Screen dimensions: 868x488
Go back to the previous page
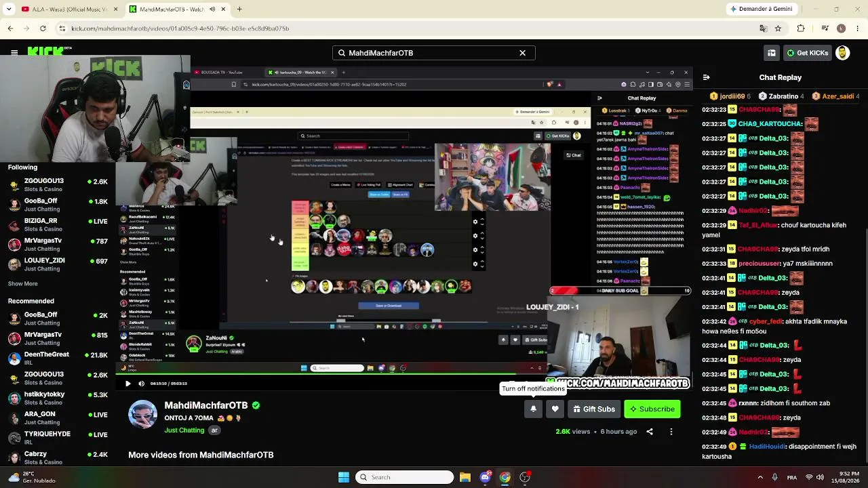tap(10, 28)
